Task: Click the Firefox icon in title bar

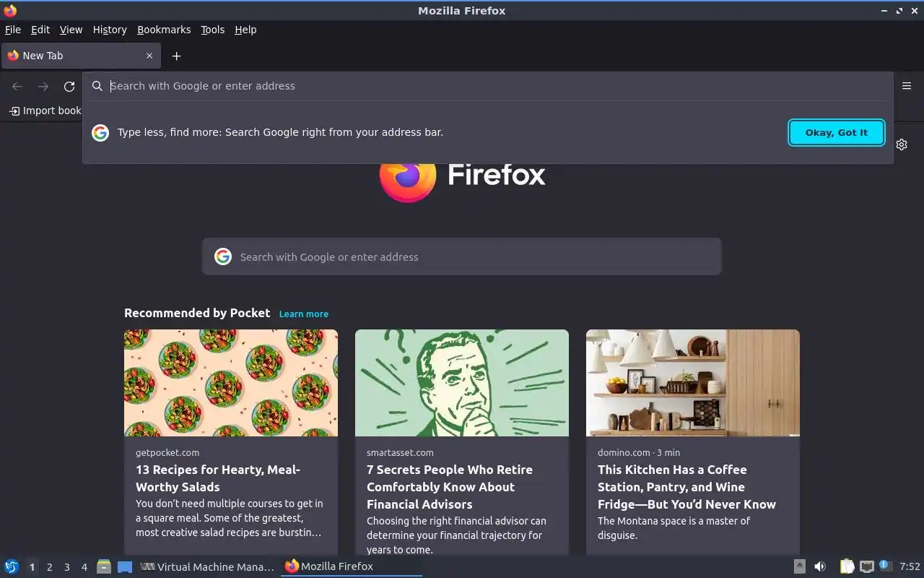Action: click(x=10, y=10)
